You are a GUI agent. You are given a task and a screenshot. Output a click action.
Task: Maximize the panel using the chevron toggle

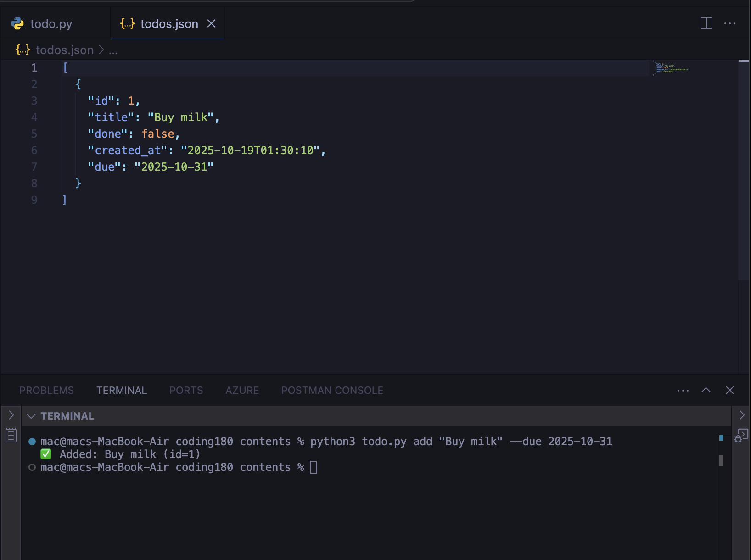[706, 390]
